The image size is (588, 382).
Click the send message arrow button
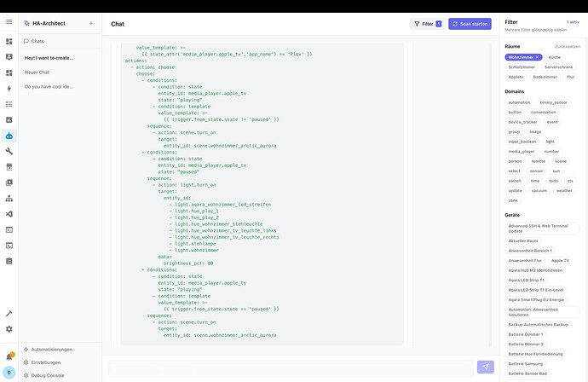487,367
